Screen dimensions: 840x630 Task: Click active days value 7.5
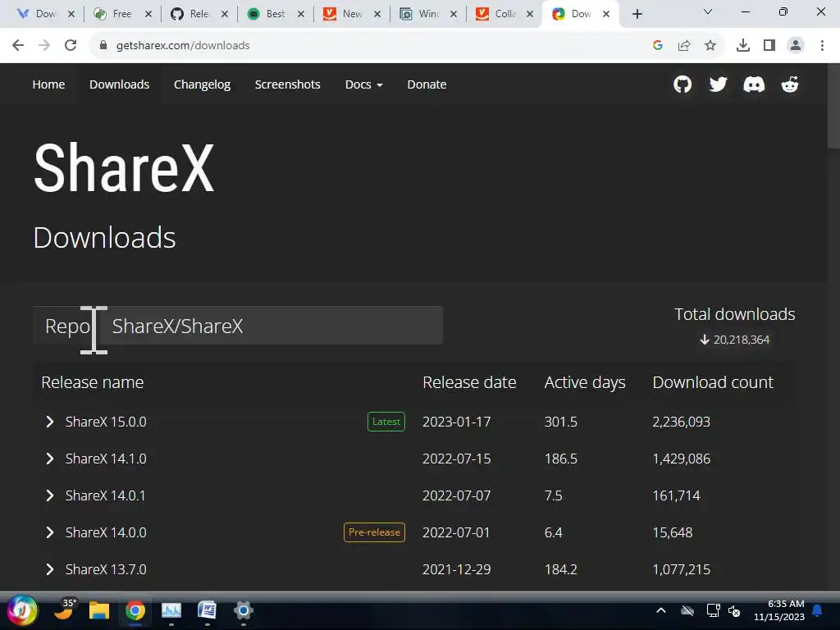554,495
